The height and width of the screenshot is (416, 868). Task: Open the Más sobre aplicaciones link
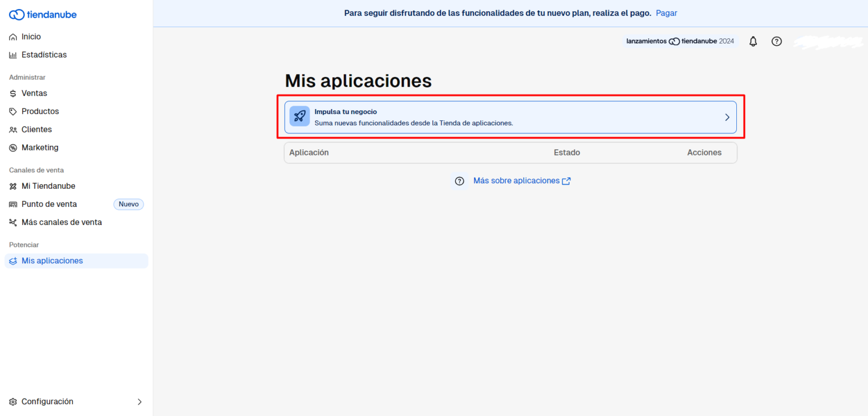(x=517, y=180)
